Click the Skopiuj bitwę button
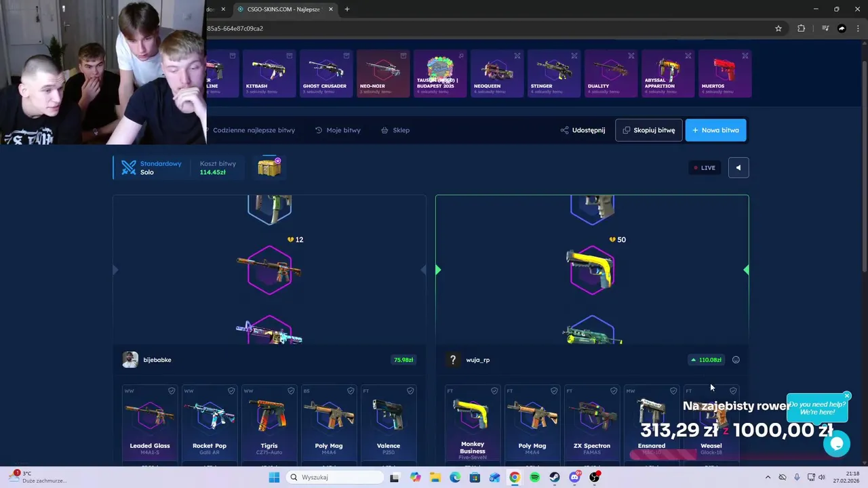 pyautogui.click(x=648, y=130)
